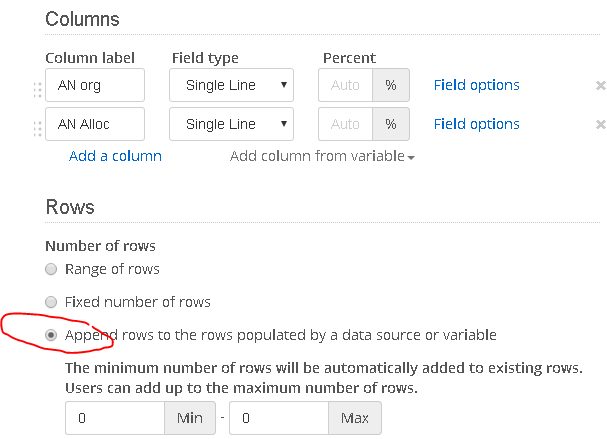Select Range of rows option
607x439 pixels.
[51, 269]
